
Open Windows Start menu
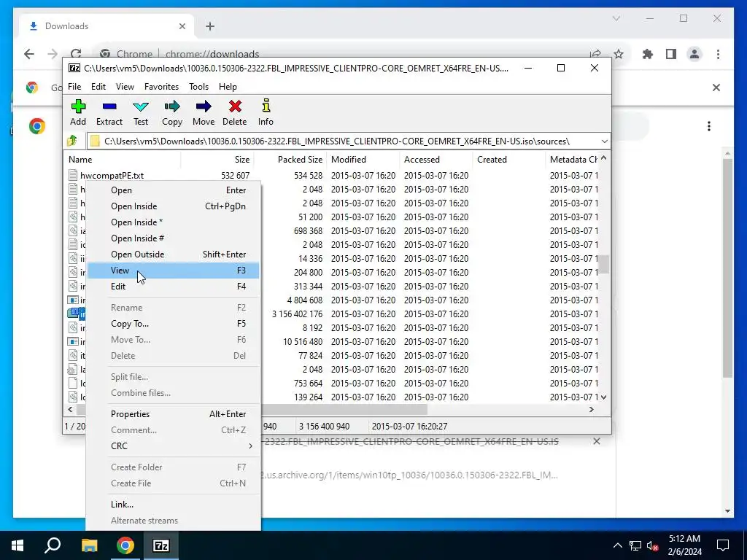(x=18, y=545)
